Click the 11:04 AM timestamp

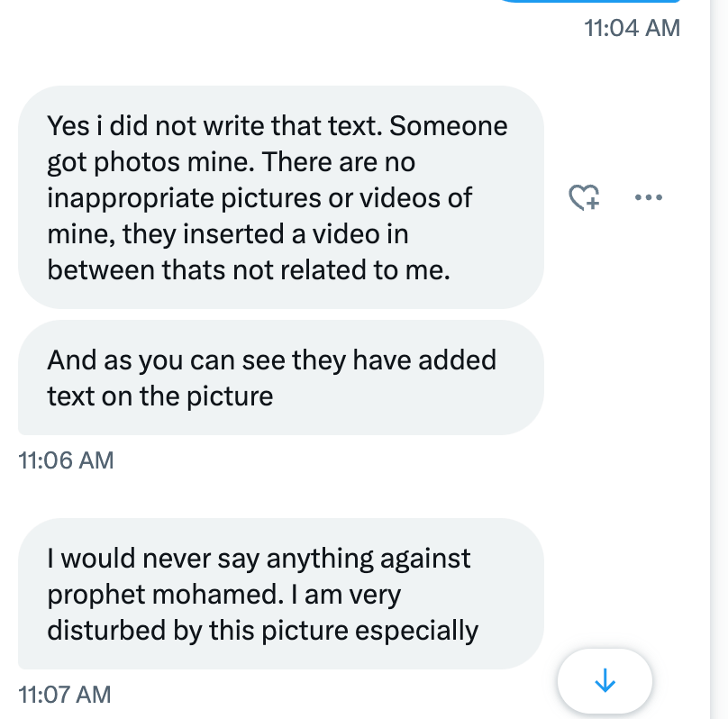point(632,28)
